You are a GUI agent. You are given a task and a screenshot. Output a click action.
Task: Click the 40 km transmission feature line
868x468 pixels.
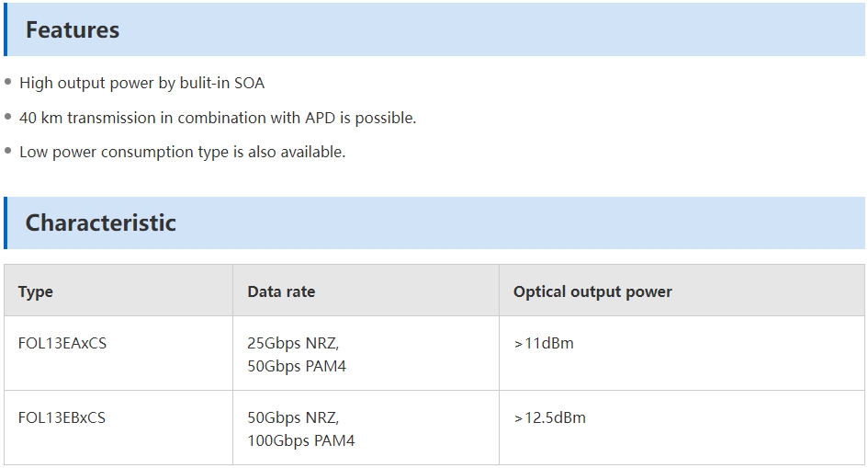[x=218, y=118]
